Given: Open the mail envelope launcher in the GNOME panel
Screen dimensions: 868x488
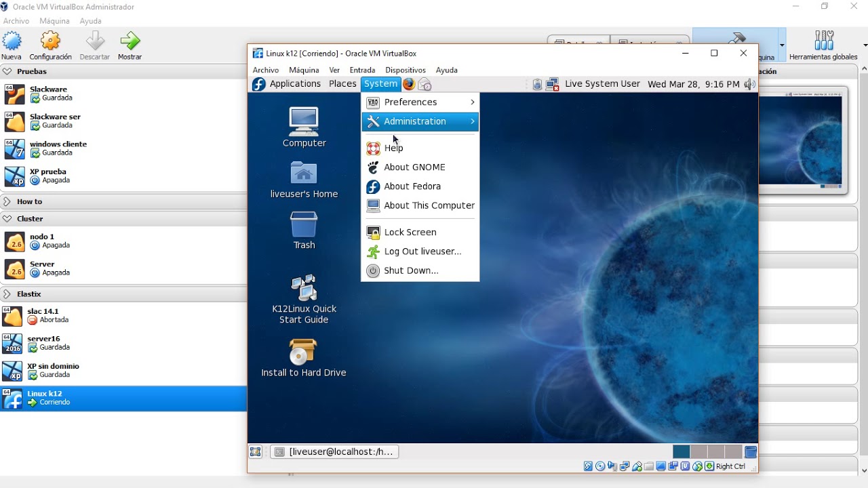Looking at the screenshot, I should coord(425,84).
